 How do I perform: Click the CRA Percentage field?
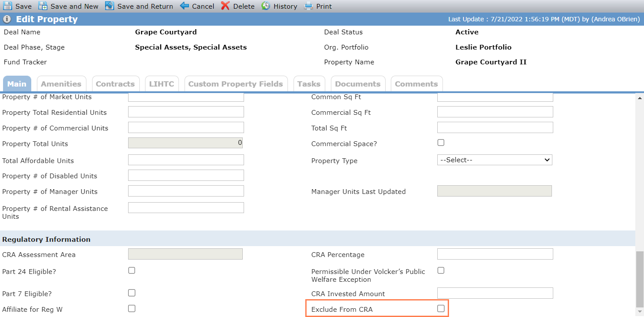(x=495, y=254)
